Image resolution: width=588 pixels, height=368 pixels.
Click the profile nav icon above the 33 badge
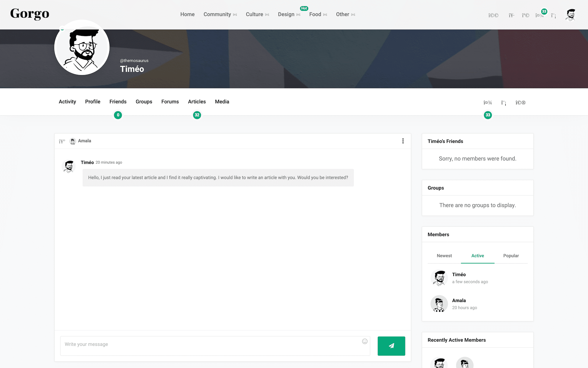tap(488, 102)
